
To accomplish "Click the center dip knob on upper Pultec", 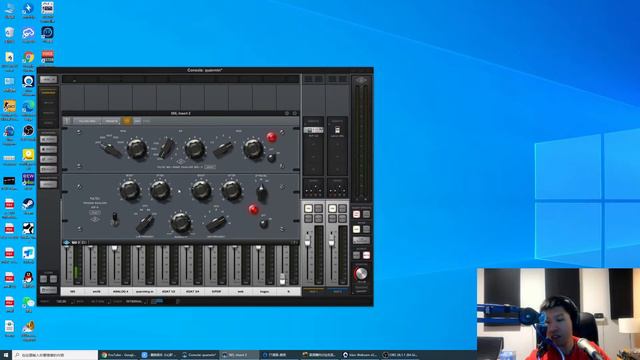I will (195, 149).
